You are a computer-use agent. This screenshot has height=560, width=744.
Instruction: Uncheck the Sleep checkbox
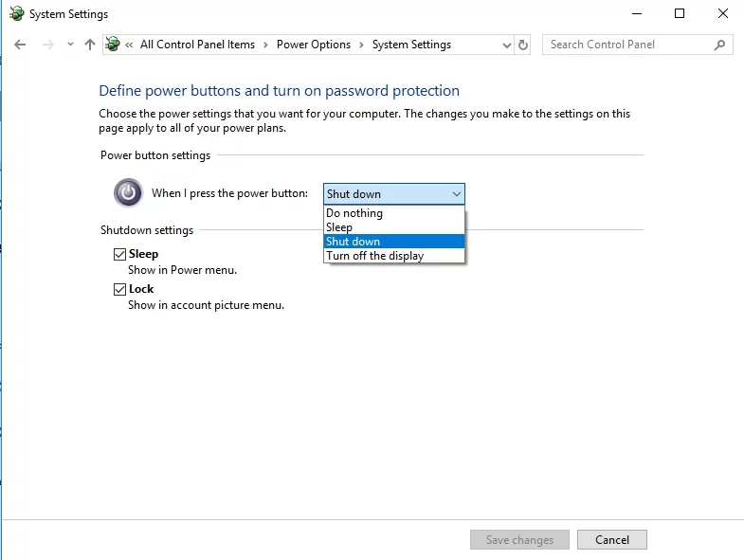point(119,254)
